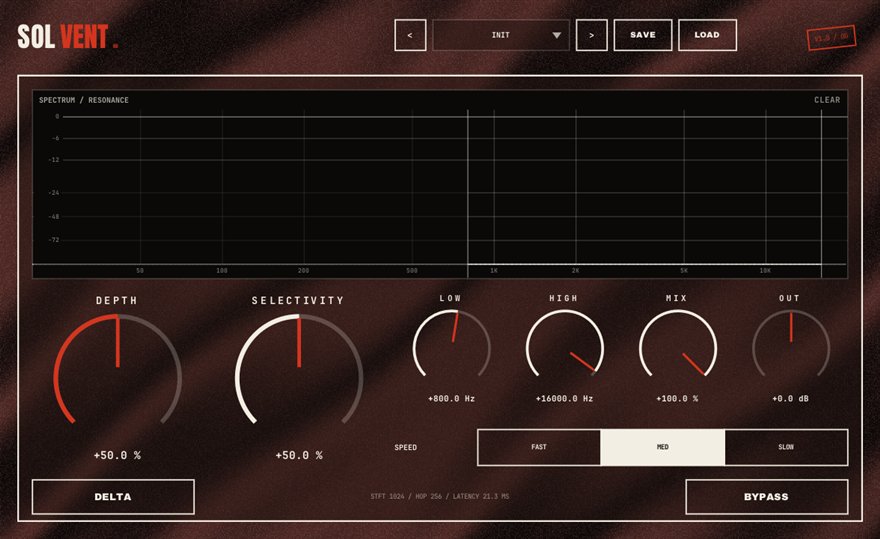Viewport: 880px width, 539px height.
Task: Go to the previous preset with < button
Action: click(x=410, y=35)
